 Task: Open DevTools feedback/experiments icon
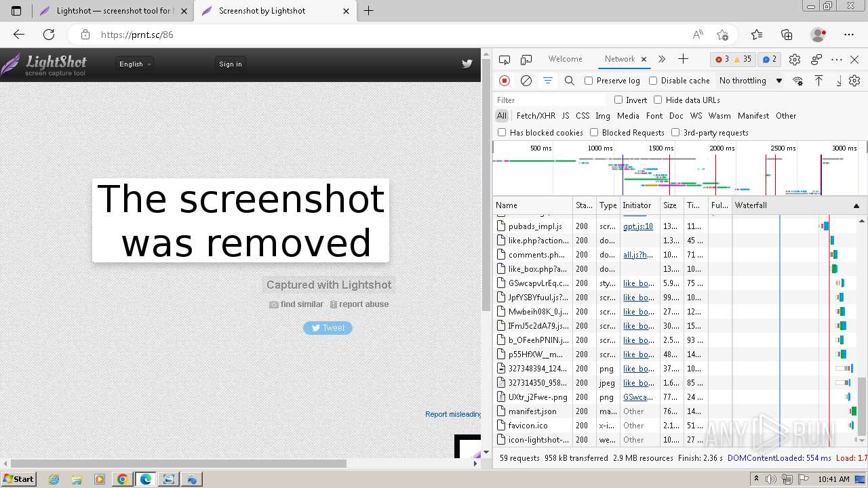(x=816, y=60)
